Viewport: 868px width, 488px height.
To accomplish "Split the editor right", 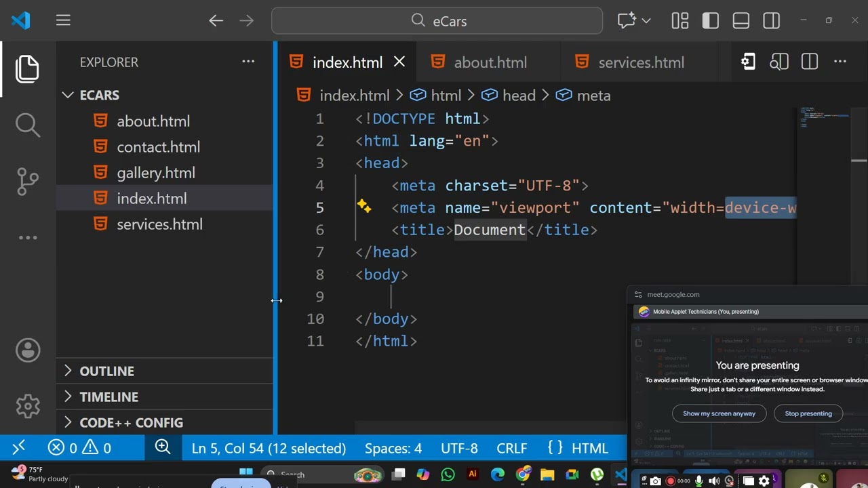I will 810,62.
